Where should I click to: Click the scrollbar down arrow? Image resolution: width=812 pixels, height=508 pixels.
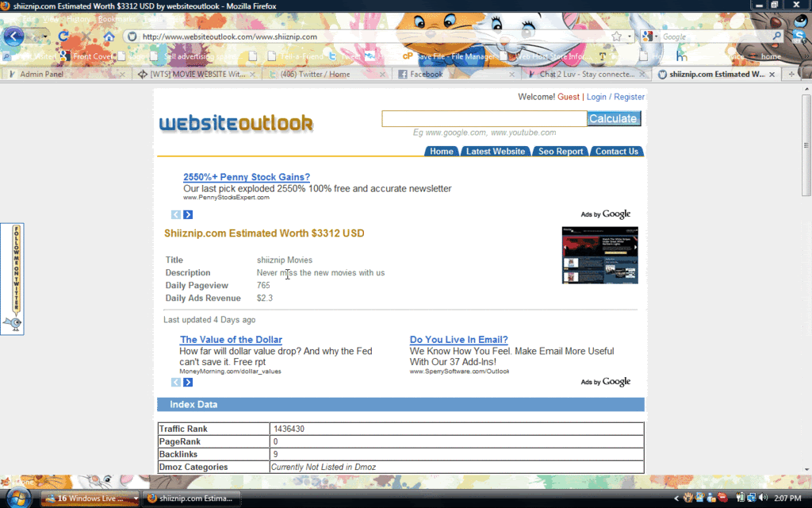point(806,469)
